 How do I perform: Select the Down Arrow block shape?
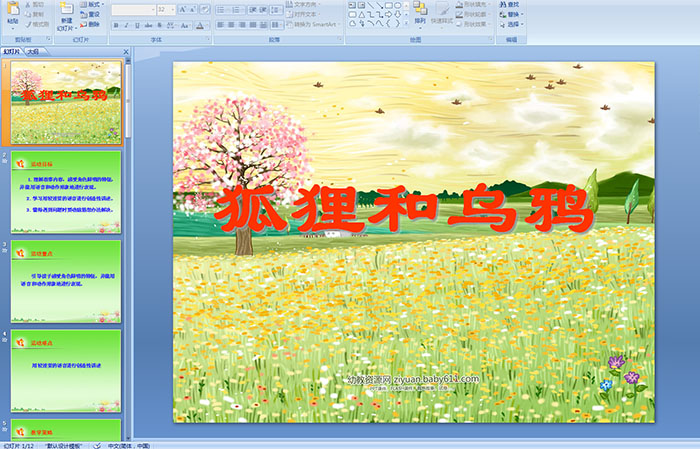tap(397, 14)
